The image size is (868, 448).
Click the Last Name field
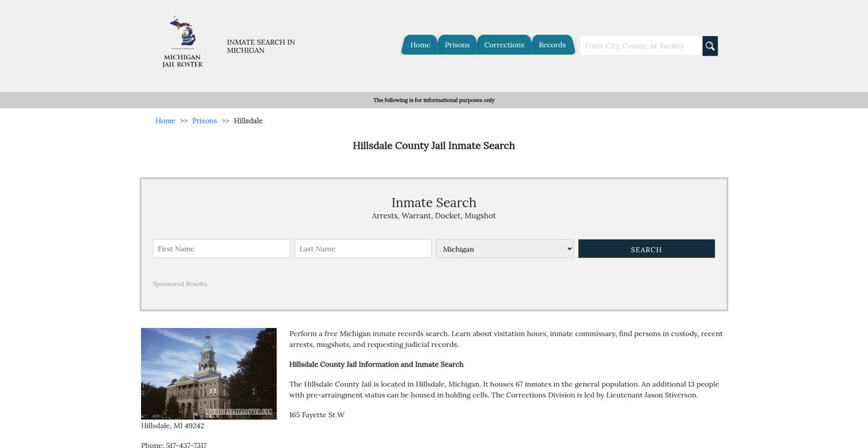(363, 249)
